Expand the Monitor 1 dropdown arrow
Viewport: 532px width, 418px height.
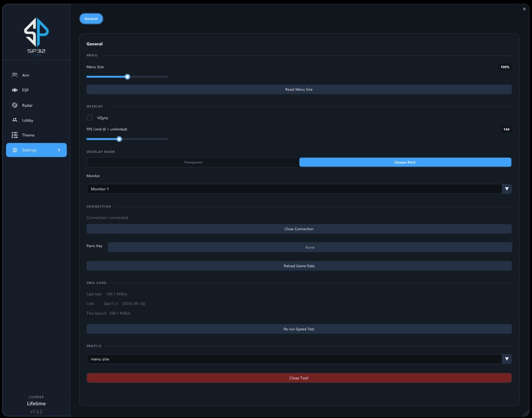pos(507,189)
